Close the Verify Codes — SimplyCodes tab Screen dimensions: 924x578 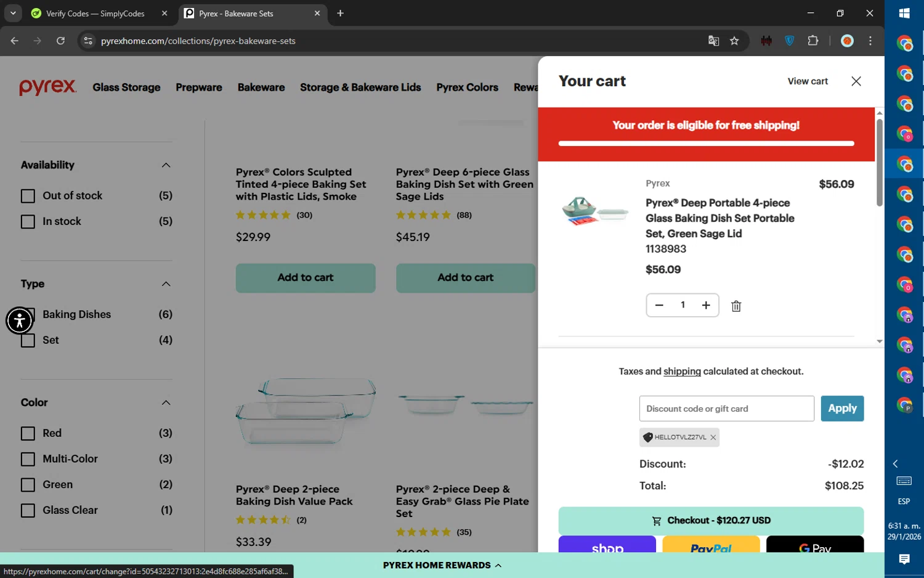coord(164,13)
